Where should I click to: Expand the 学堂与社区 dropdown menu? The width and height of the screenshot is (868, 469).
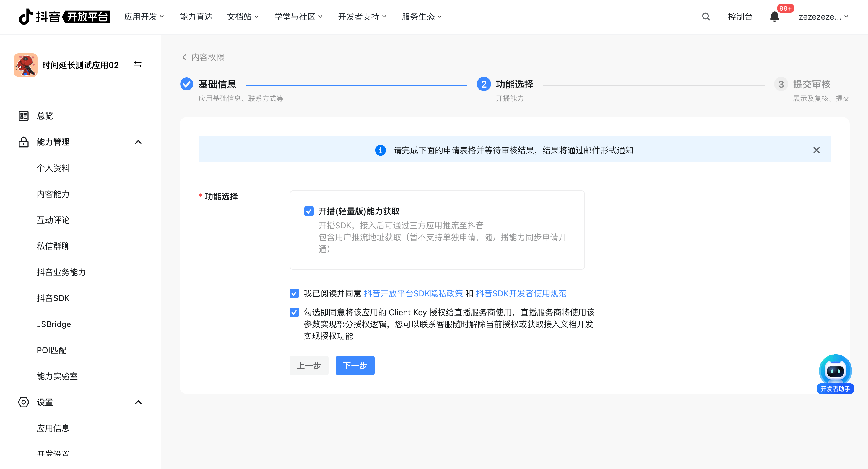[298, 17]
